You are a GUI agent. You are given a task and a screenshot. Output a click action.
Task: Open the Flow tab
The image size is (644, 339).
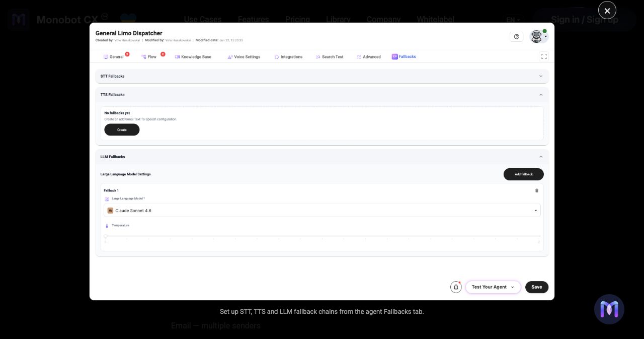coord(149,57)
